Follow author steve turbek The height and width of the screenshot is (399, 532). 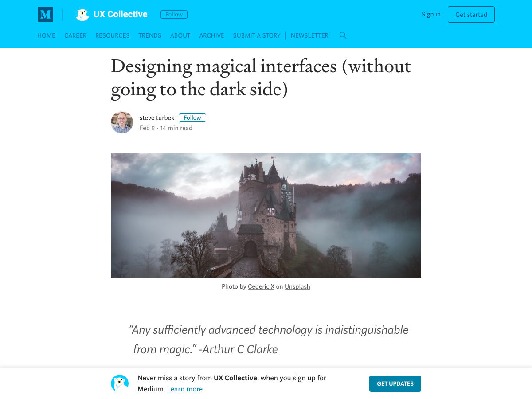pos(192,117)
